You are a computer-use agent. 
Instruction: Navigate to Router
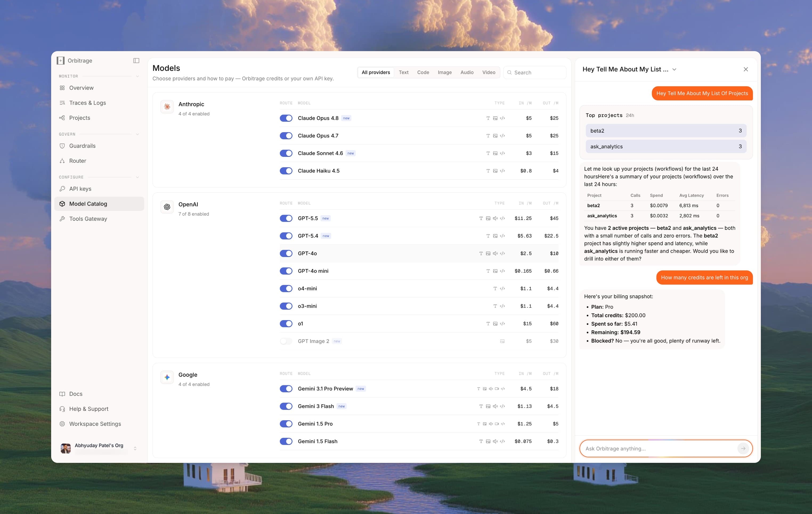[99, 161]
